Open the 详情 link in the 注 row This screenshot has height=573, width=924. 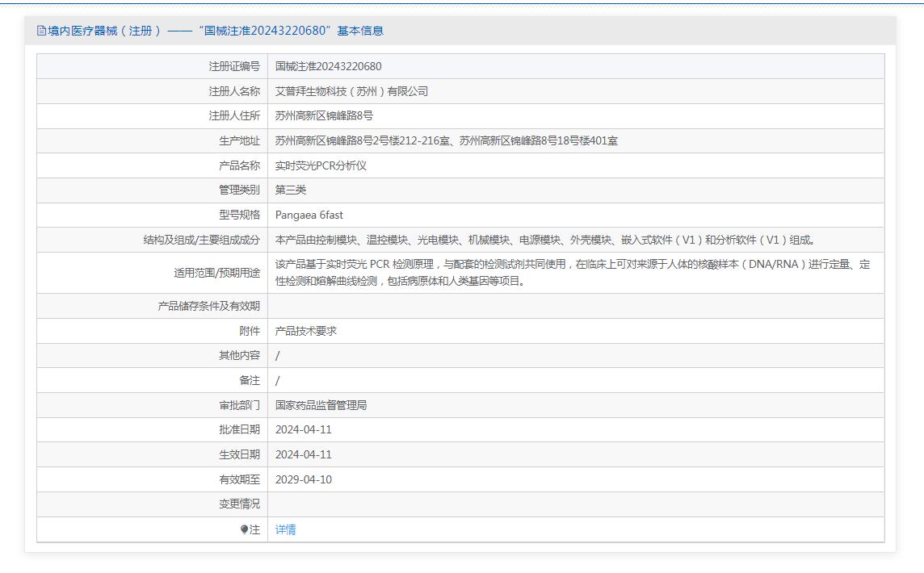286,529
